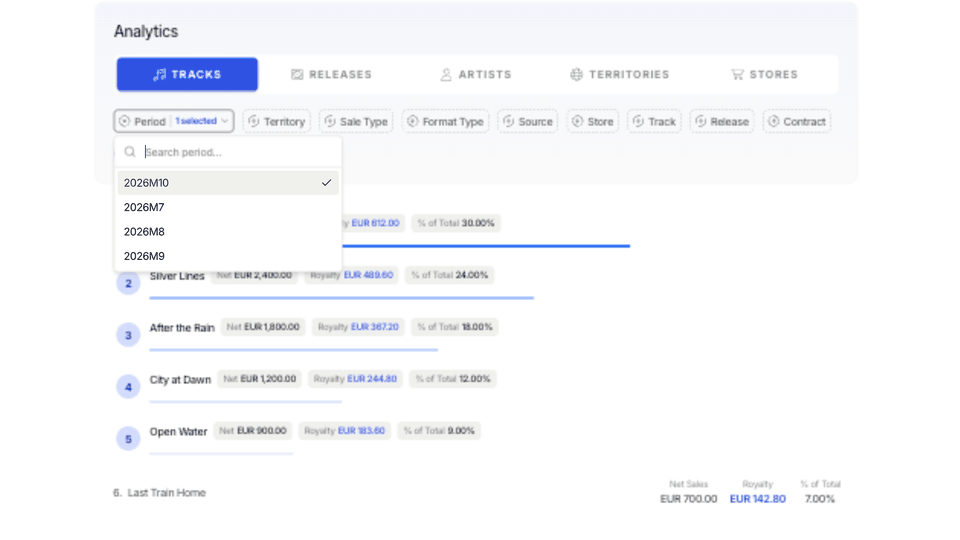960x540 pixels.
Task: Click the rank 5 badge for Open Water
Action: 128,439
